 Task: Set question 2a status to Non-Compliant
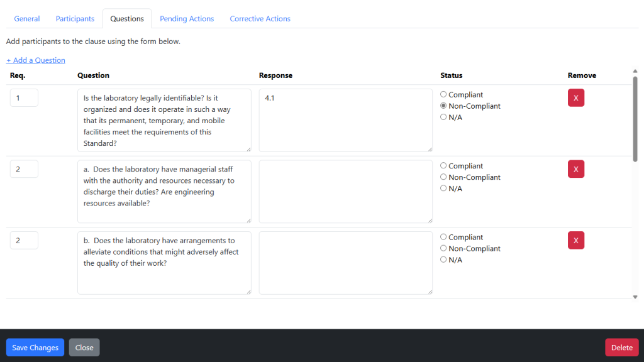(x=443, y=177)
